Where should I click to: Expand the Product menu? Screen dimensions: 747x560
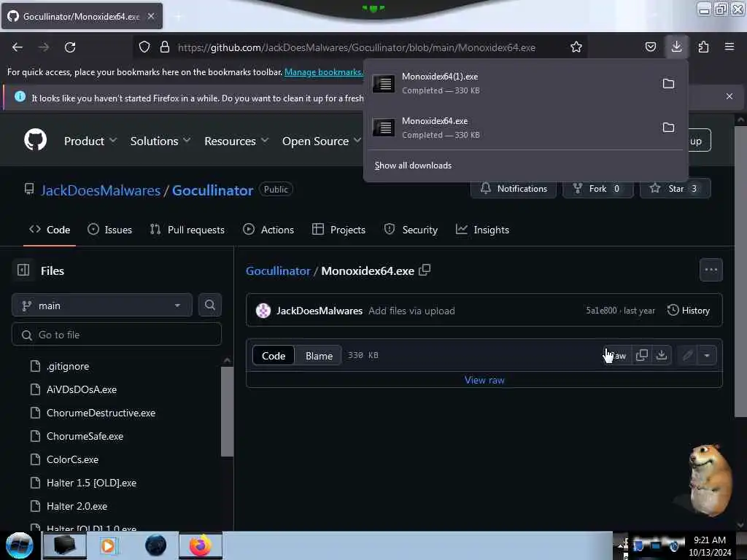[90, 141]
